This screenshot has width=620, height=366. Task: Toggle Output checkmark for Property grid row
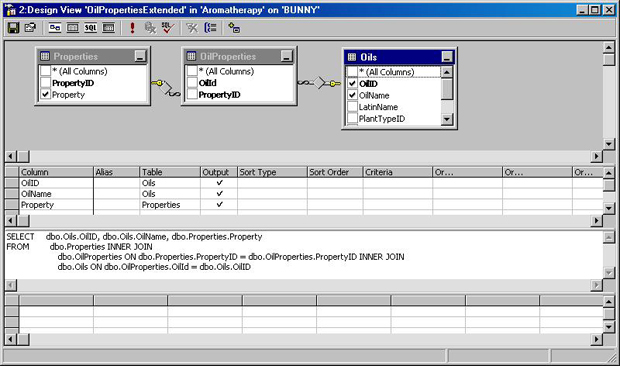coord(219,205)
